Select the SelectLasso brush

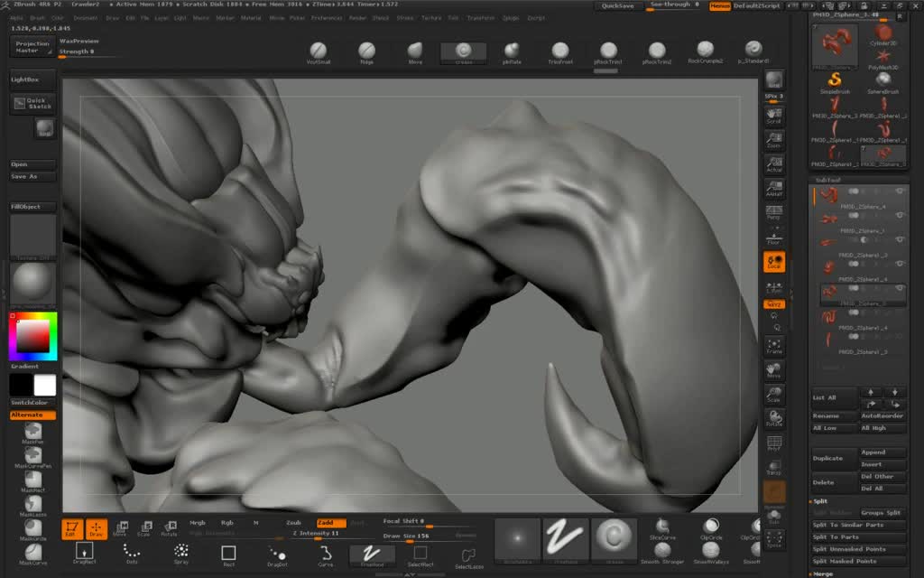469,556
